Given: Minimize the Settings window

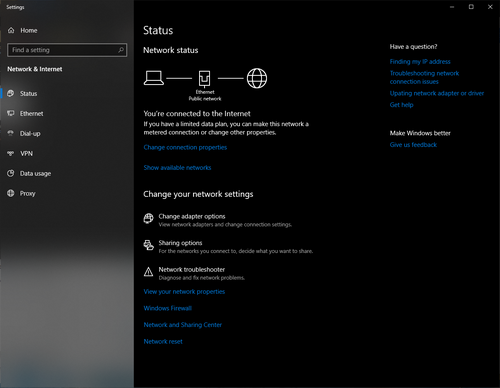Looking at the screenshot, I should coord(452,7).
